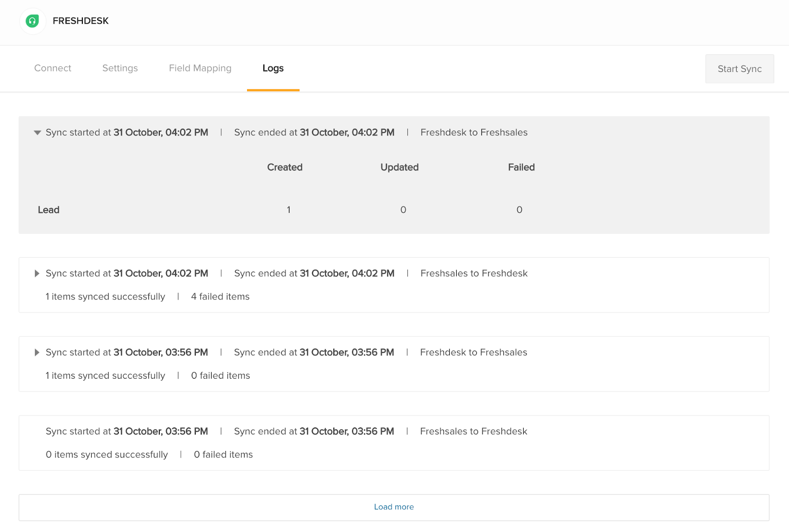The image size is (789, 532).
Task: Click '0 failed items' in Freshsales to Freshdesk 03:56 log
Action: (223, 455)
